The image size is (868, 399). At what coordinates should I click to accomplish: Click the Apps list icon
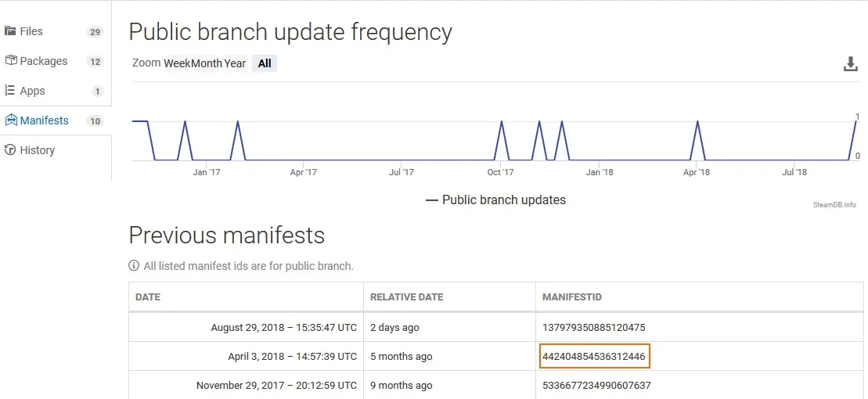(x=10, y=90)
